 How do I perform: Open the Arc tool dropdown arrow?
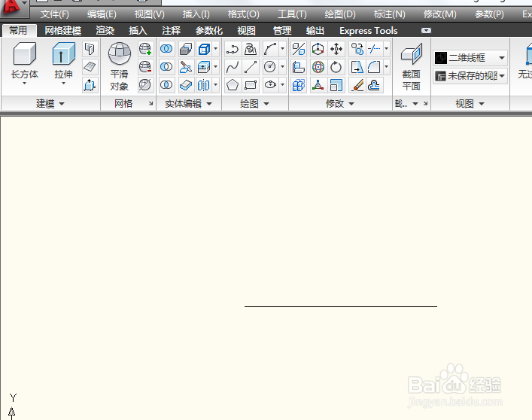click(282, 49)
